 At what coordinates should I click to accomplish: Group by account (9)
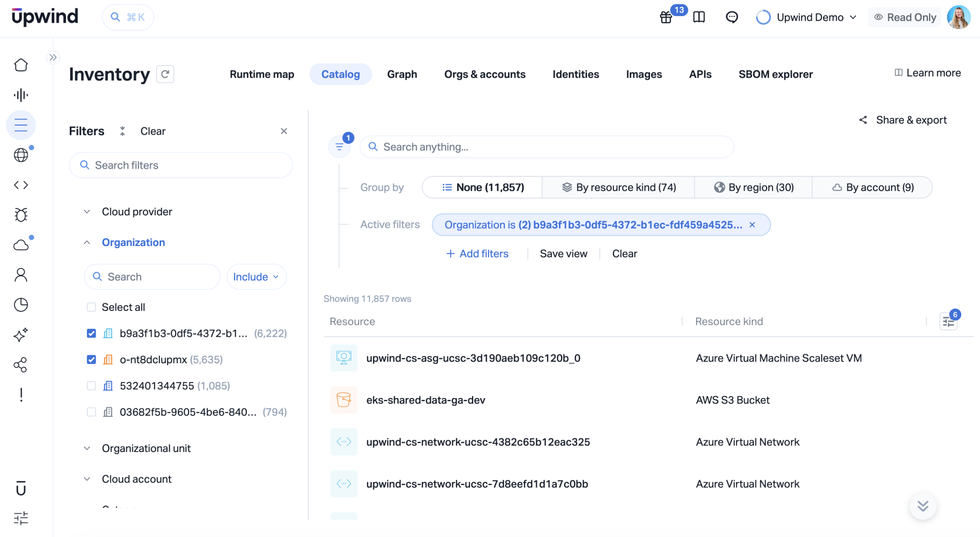click(x=872, y=187)
